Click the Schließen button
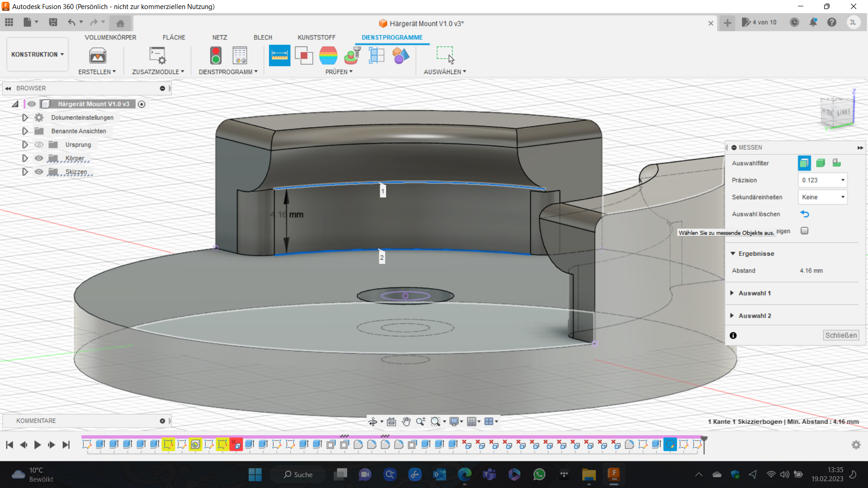This screenshot has height=488, width=868. 841,335
